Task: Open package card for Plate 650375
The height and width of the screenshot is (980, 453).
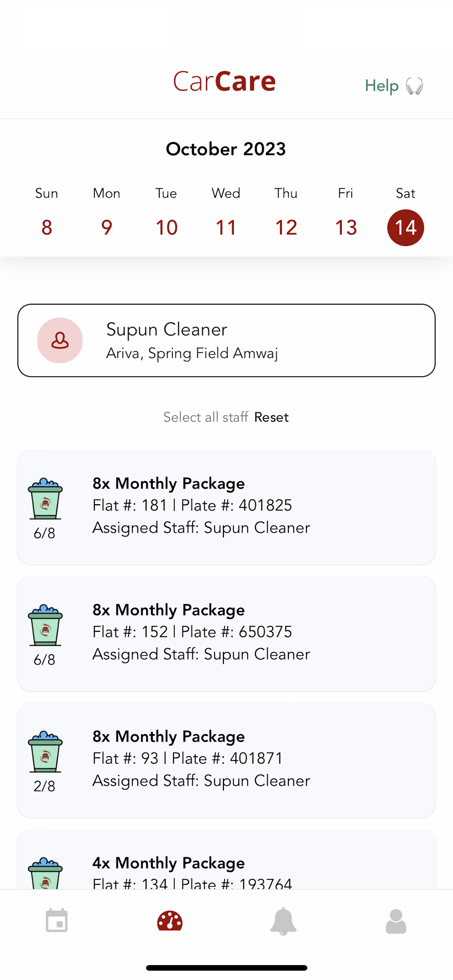Action: (226, 633)
